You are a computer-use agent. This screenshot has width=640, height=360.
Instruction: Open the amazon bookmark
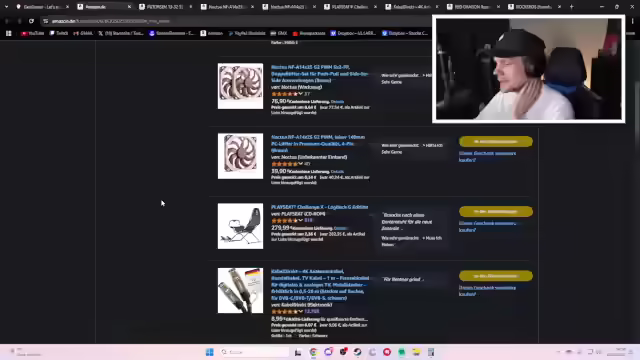(211, 33)
